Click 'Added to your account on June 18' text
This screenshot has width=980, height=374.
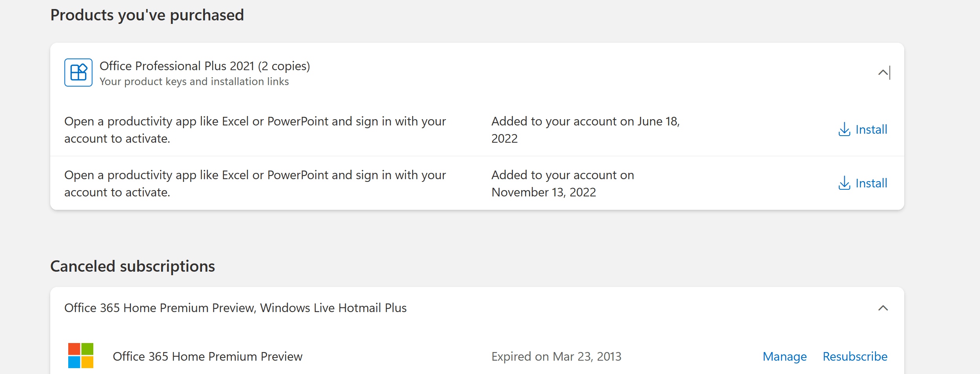[585, 130]
